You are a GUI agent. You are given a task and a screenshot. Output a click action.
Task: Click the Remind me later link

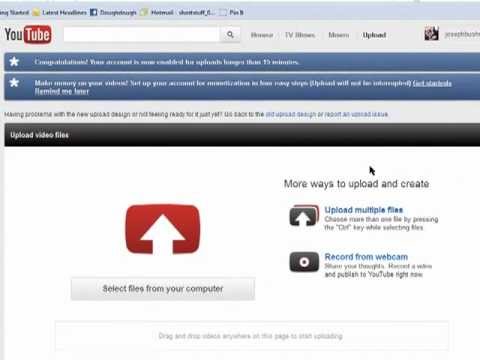(x=62, y=91)
